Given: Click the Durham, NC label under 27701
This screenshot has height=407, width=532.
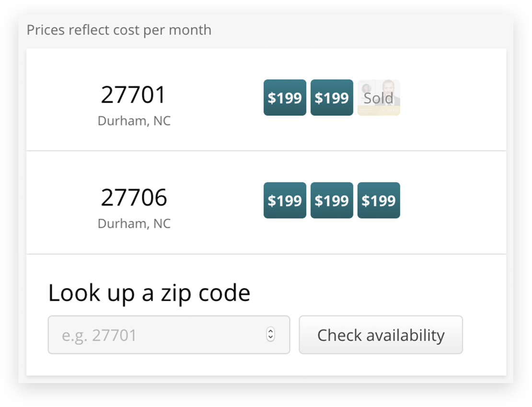Looking at the screenshot, I should point(134,121).
